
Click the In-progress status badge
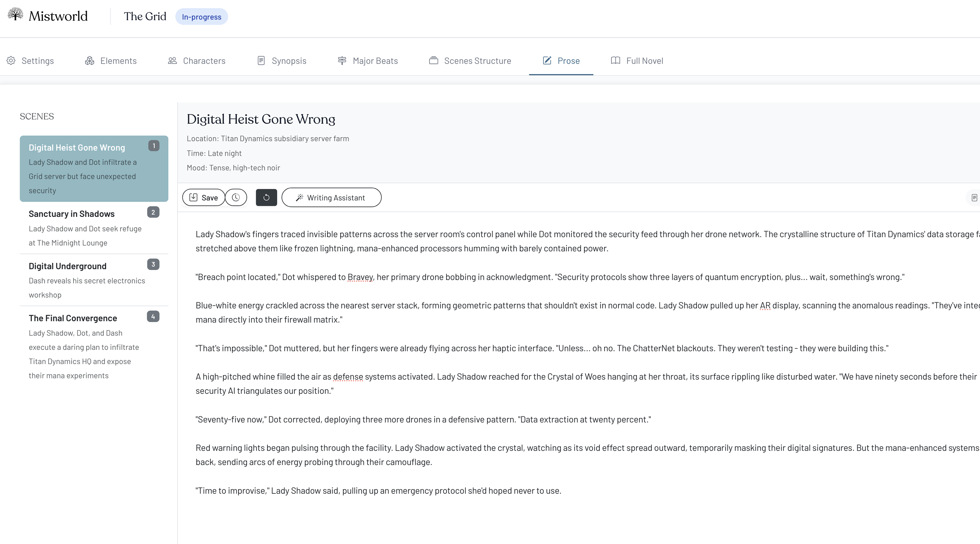(x=201, y=17)
